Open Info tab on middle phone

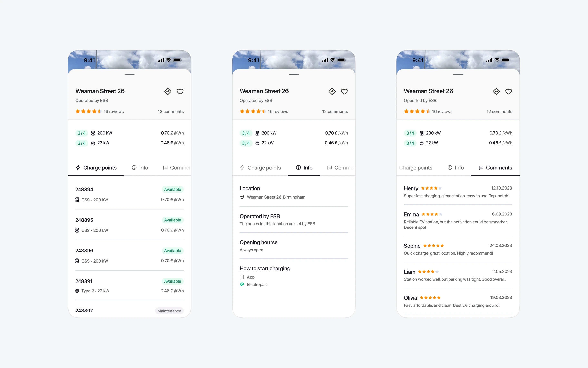pos(304,168)
